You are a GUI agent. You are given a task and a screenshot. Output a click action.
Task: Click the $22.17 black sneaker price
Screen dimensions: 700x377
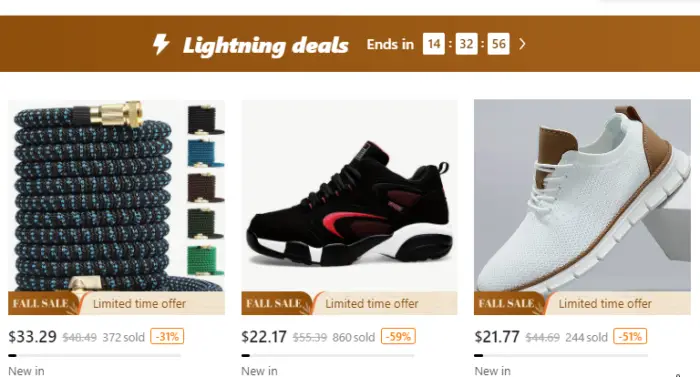point(264,336)
